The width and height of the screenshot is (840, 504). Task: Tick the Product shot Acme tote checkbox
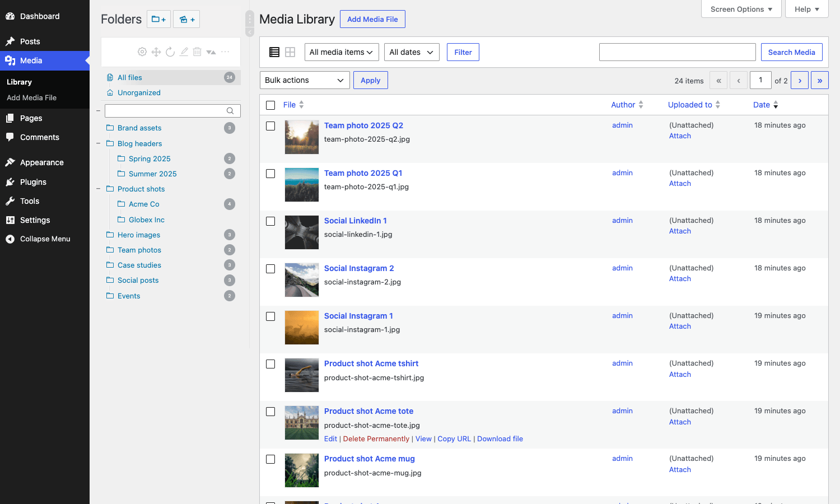(x=270, y=412)
